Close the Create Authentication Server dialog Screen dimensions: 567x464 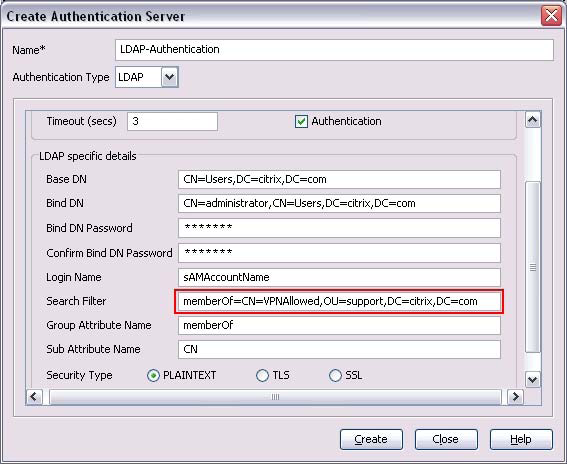pyautogui.click(x=551, y=16)
